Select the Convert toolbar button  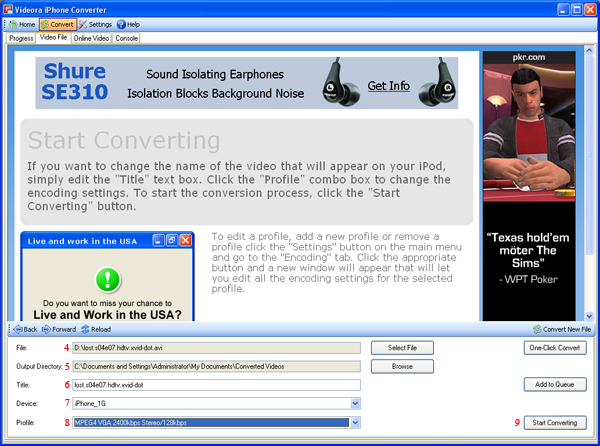(57, 24)
